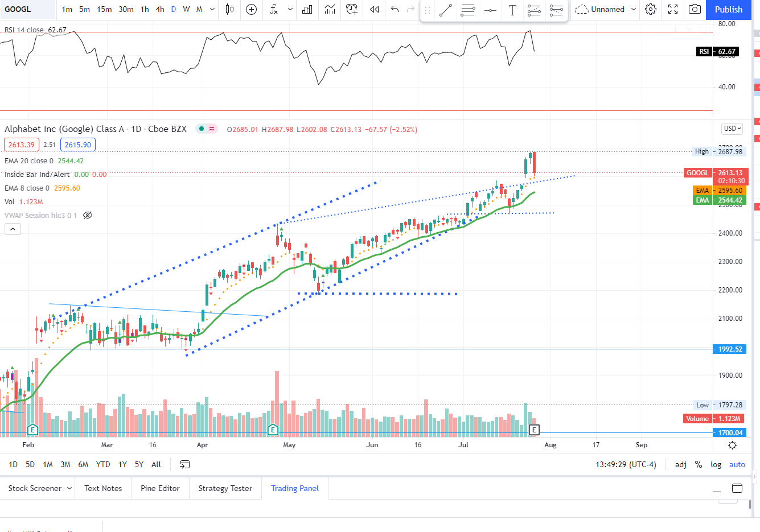Show All data range
This screenshot has height=532, width=760.
156,464
